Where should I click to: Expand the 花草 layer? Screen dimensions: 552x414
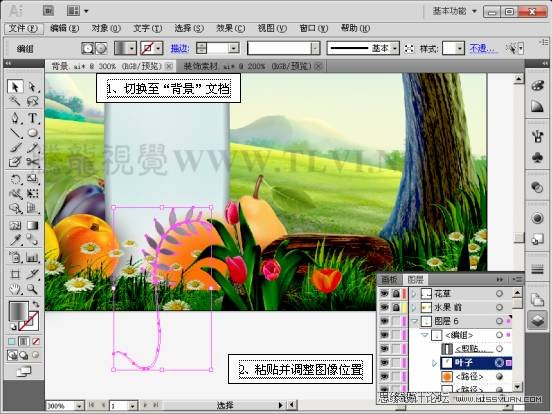(414, 293)
